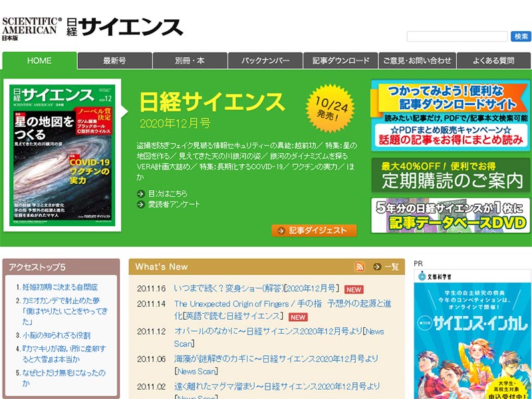Screen dimensions: 532x399
Task: Click the 10/24 発売 starburst badge
Action: (331, 108)
